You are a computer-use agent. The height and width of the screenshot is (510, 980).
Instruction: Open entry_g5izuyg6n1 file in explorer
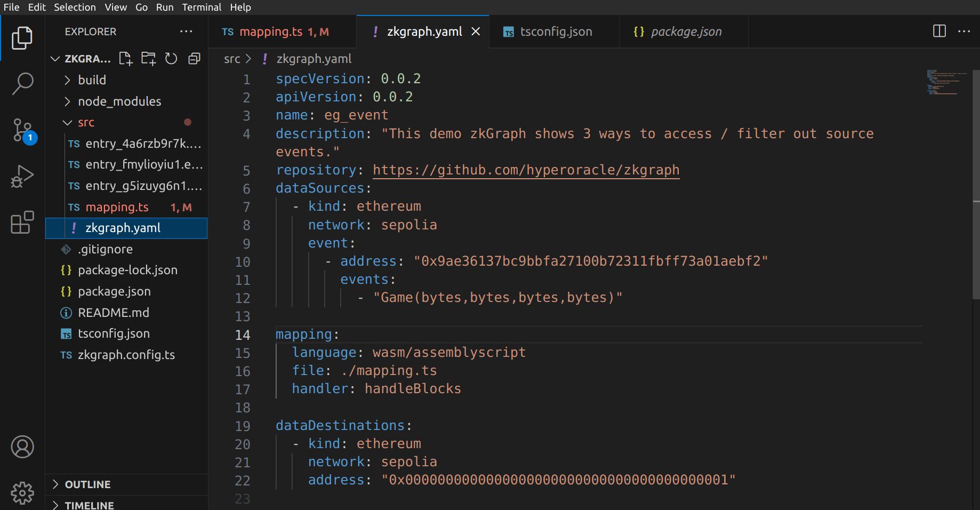[x=127, y=186]
